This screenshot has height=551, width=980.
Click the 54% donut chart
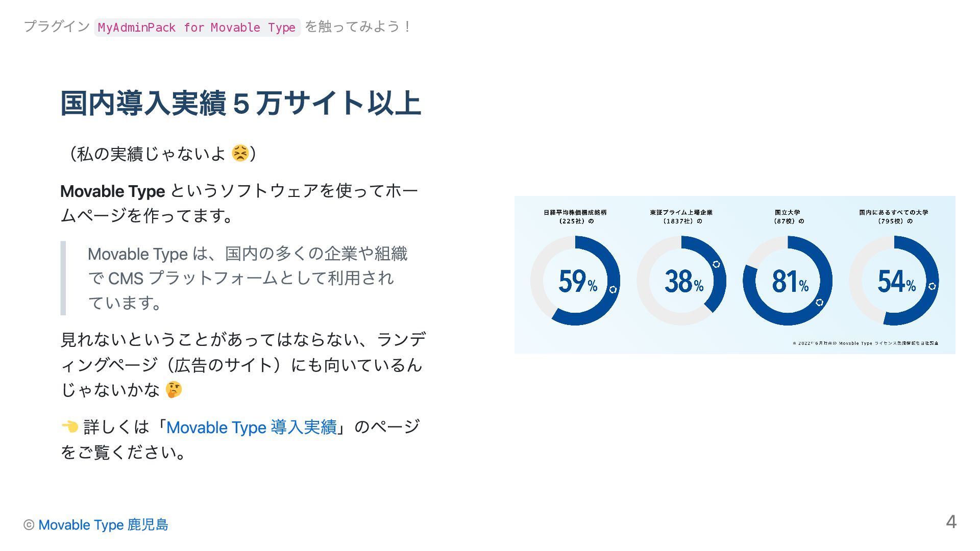[x=894, y=281]
